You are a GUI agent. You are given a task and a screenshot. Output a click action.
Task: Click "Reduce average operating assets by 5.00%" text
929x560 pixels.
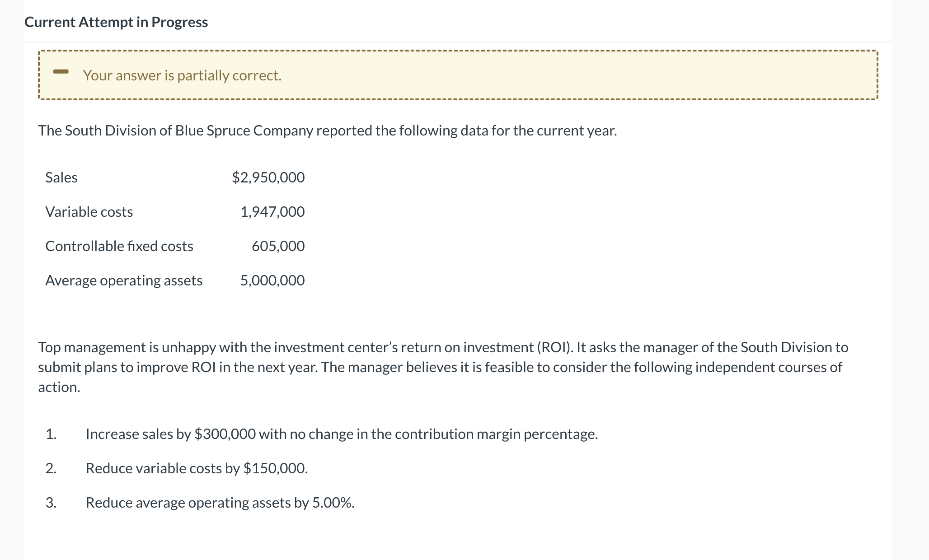tap(220, 503)
